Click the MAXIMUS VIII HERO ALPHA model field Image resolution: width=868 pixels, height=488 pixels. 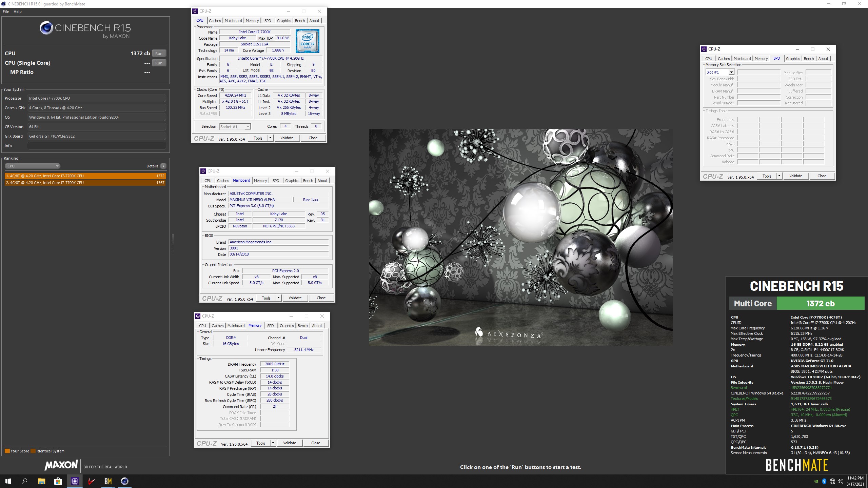tap(260, 200)
